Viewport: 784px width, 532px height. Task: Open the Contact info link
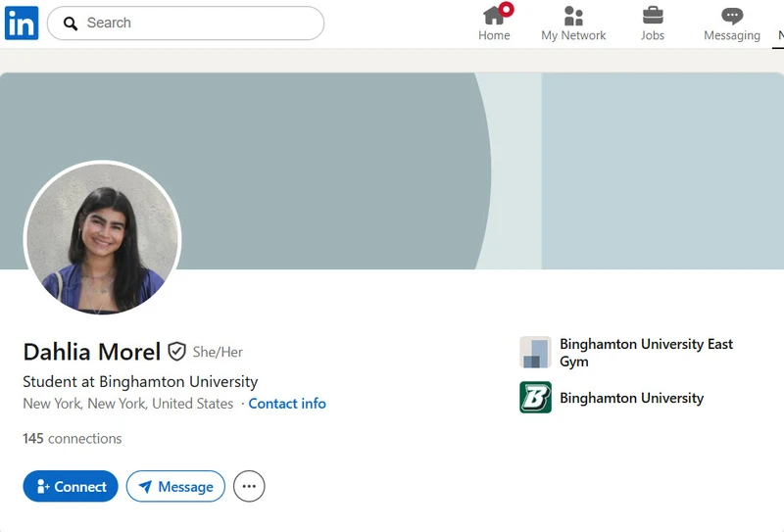click(287, 404)
